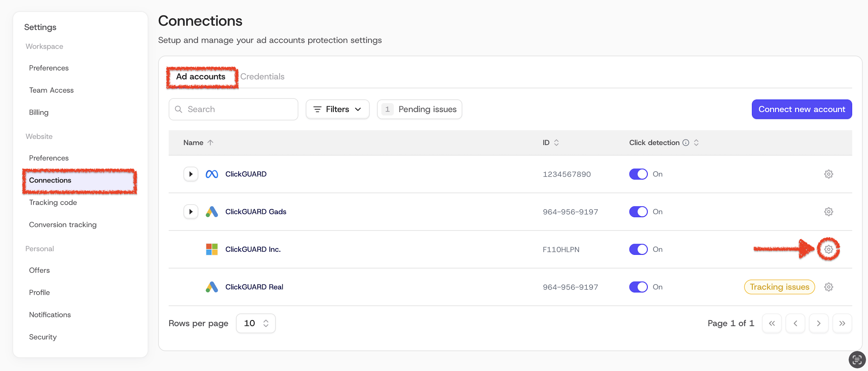Sort the ID column with its arrows
This screenshot has height=371, width=868.
[556, 143]
